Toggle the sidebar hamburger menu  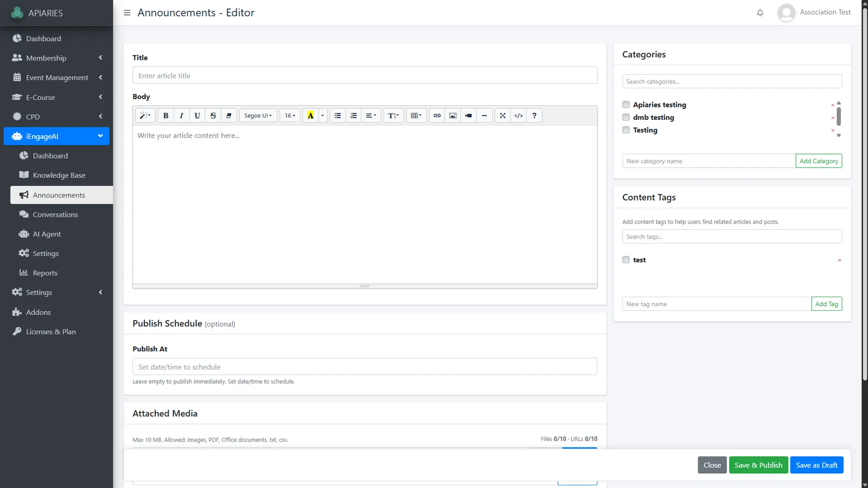pyautogui.click(x=127, y=12)
